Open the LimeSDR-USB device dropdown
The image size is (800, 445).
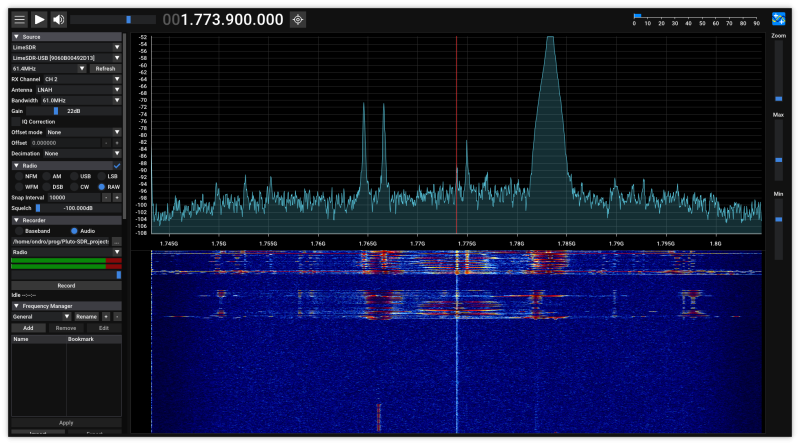coord(66,58)
